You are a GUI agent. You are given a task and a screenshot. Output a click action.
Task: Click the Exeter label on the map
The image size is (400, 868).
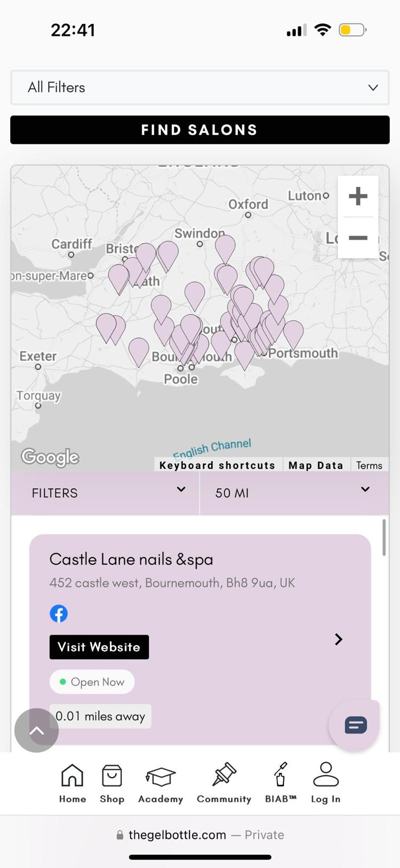38,356
